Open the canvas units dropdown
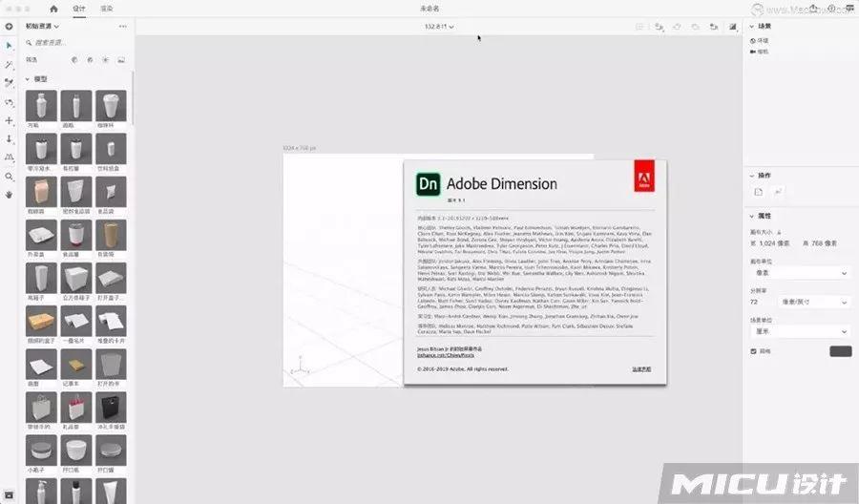859x504 pixels. pyautogui.click(x=800, y=273)
